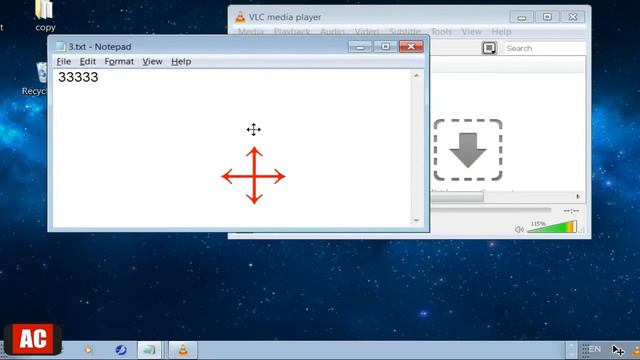Click the Notepad icon in the title bar
The height and width of the screenshot is (360, 640).
[60, 47]
